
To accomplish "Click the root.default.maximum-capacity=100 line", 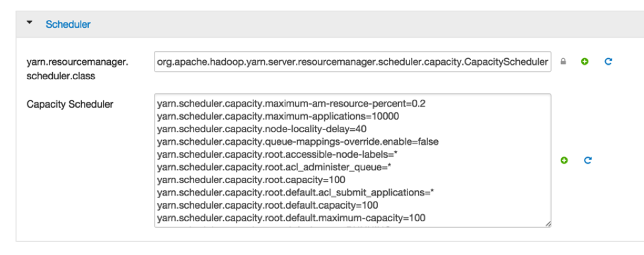I will coord(291,217).
